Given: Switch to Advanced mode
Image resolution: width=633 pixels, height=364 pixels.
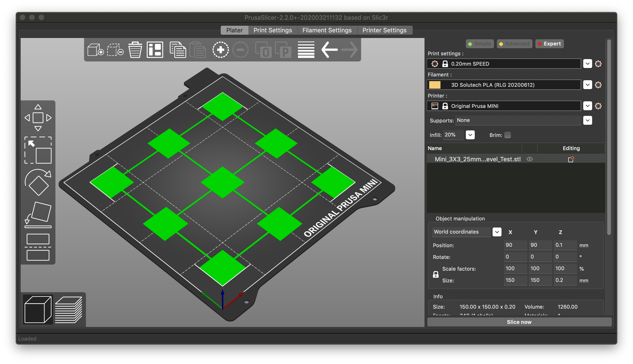Looking at the screenshot, I should (514, 44).
